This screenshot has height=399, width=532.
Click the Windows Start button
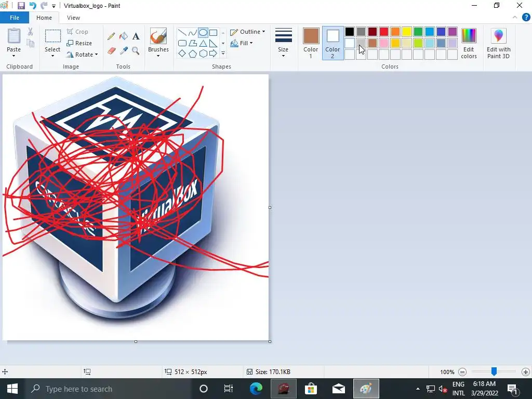point(12,389)
